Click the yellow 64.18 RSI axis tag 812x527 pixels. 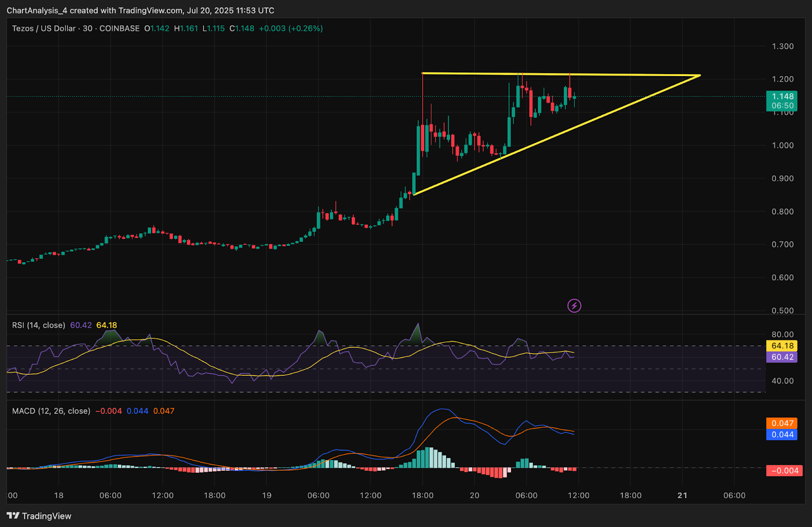click(x=782, y=346)
